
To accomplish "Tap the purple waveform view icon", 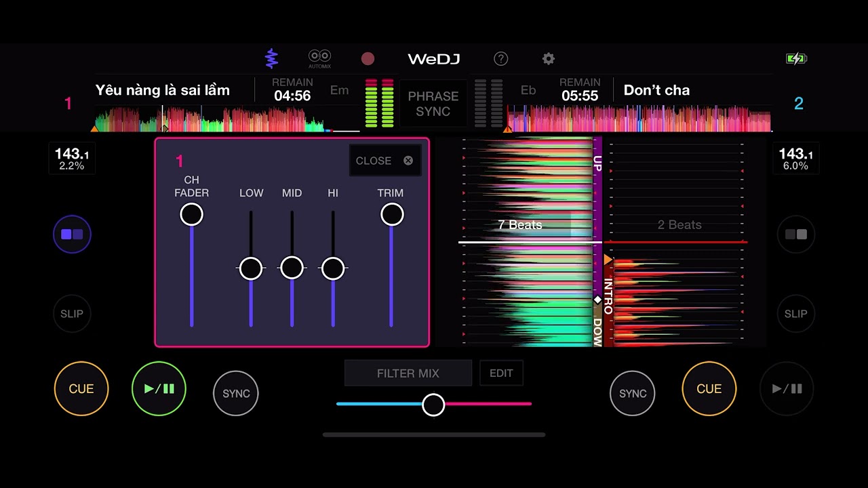I will point(271,58).
